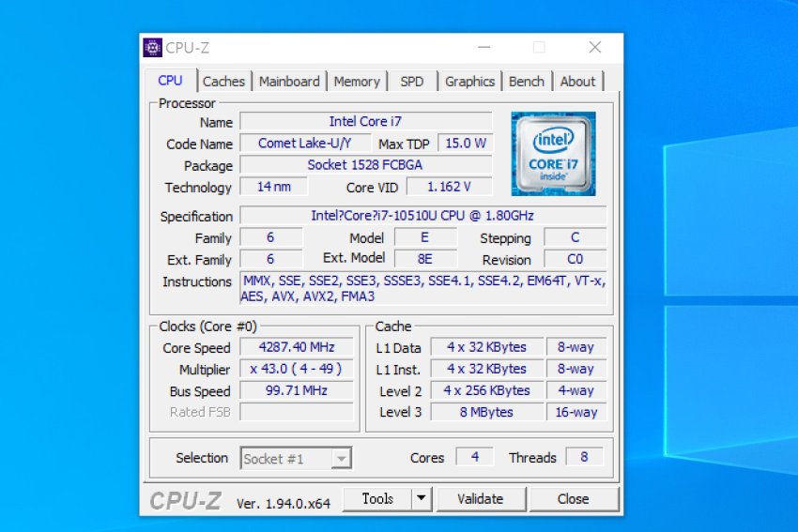
Task: Click the Bus Speed value '99.71 MHz'
Action: [x=297, y=390]
